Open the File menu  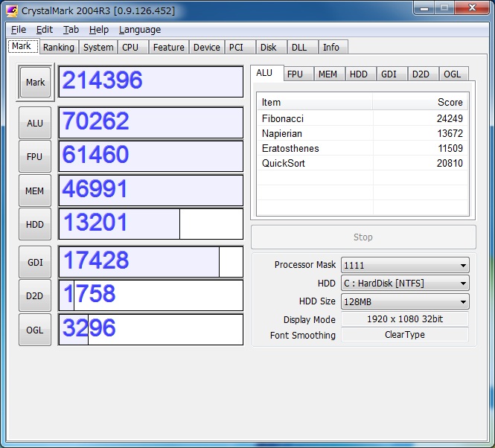pyautogui.click(x=19, y=30)
